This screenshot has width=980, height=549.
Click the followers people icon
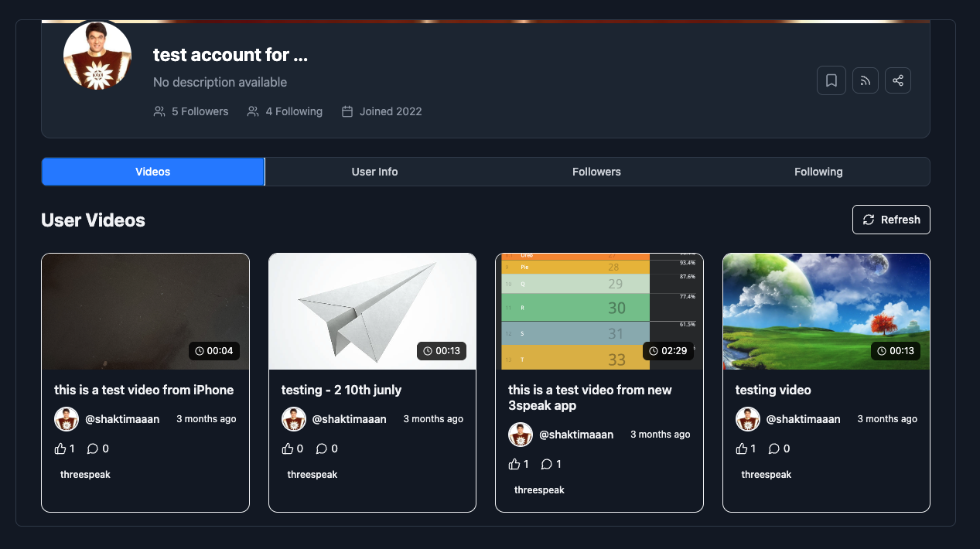159,111
